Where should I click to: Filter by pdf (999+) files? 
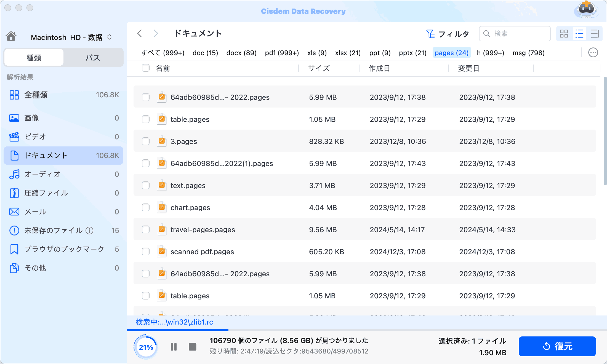(282, 53)
